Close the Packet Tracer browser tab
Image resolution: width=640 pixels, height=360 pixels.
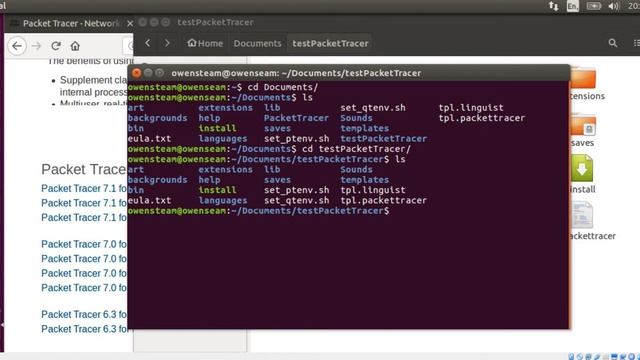pos(130,24)
